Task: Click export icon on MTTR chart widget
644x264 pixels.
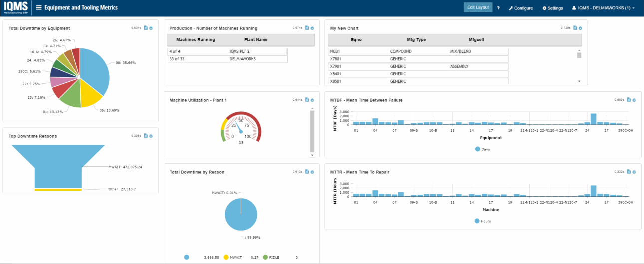Action: pyautogui.click(x=629, y=172)
